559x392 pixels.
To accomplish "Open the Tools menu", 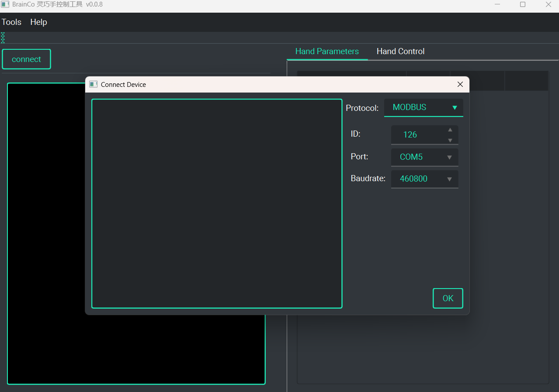I will click(11, 22).
